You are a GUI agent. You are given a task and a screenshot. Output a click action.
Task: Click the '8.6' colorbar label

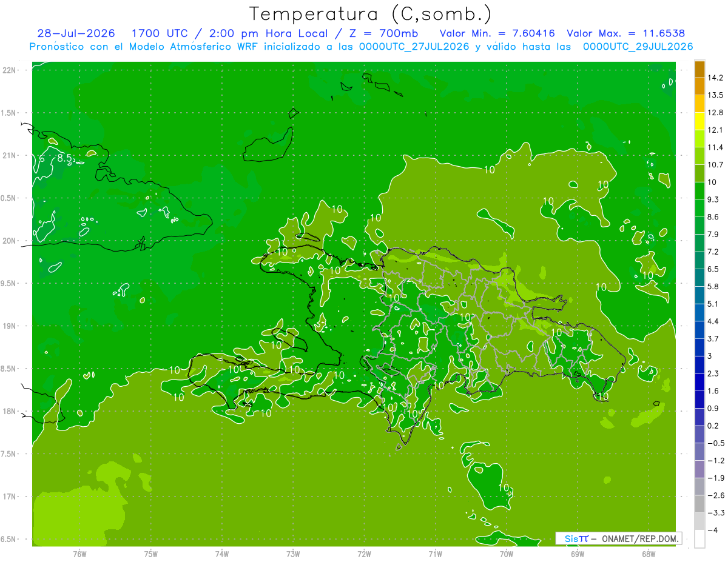point(713,217)
